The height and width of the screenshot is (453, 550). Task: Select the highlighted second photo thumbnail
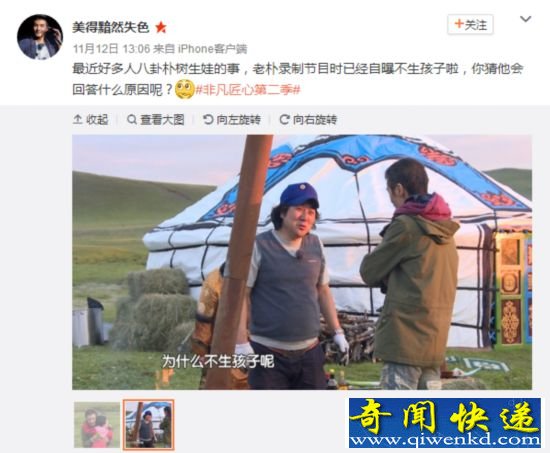(148, 425)
